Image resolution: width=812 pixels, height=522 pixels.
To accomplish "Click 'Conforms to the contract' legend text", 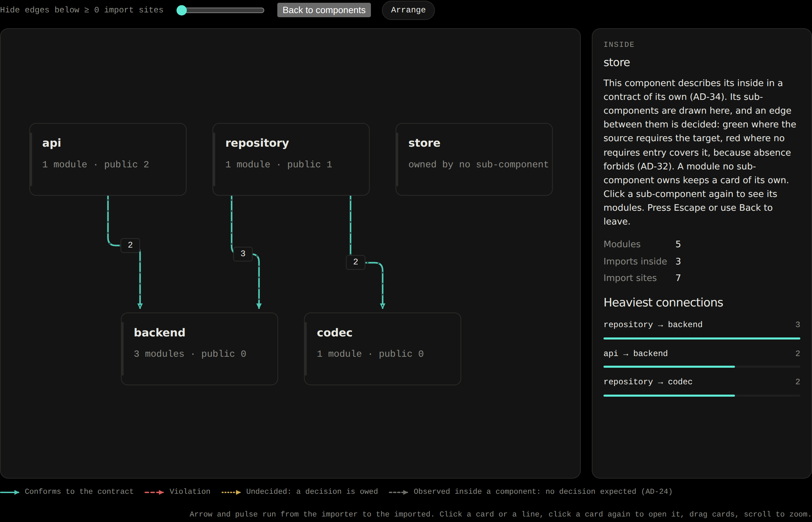I will [79, 492].
